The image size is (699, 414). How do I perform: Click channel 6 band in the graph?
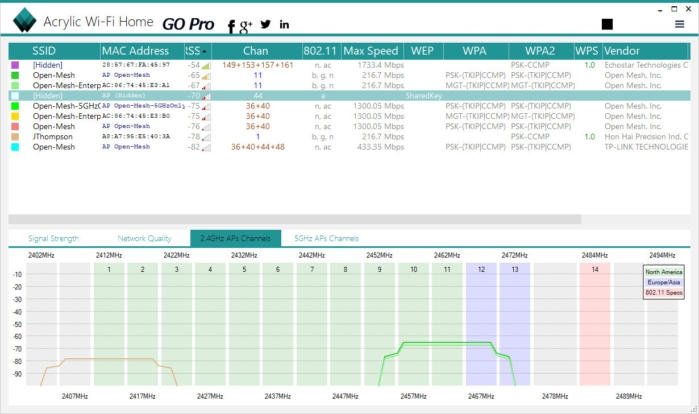tap(278, 324)
